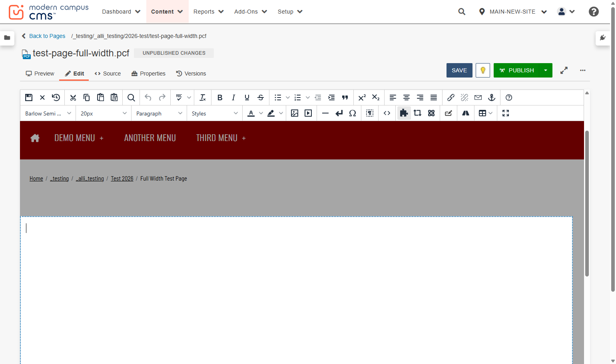This screenshot has width=616, height=364.
Task: Click the anchor icon
Action: coord(492,97)
